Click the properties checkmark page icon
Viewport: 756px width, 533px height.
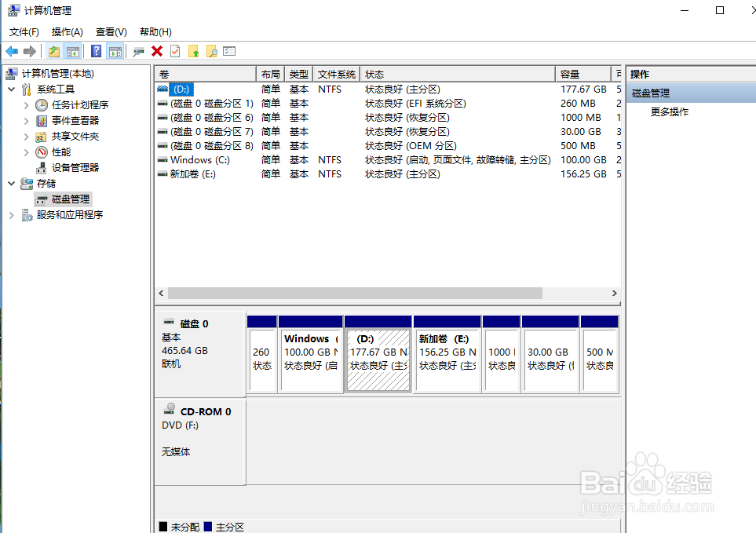[x=175, y=51]
